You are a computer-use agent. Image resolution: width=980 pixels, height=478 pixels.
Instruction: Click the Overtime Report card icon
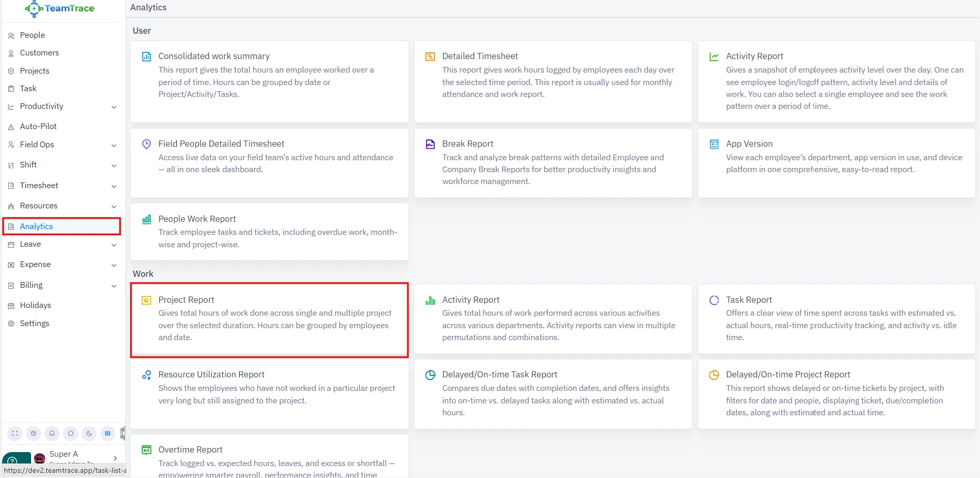coord(147,450)
